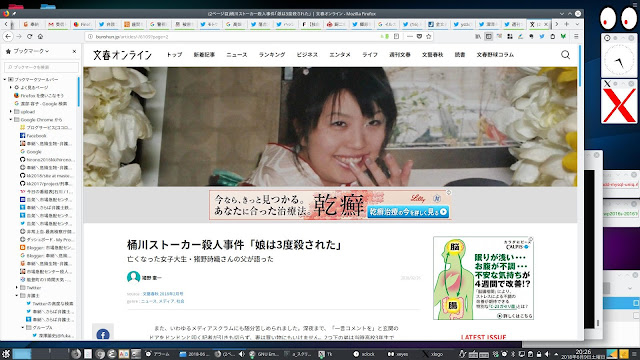This screenshot has height=360, width=640.
Task: Bookmark this page with the star
Action: tap(428, 36)
